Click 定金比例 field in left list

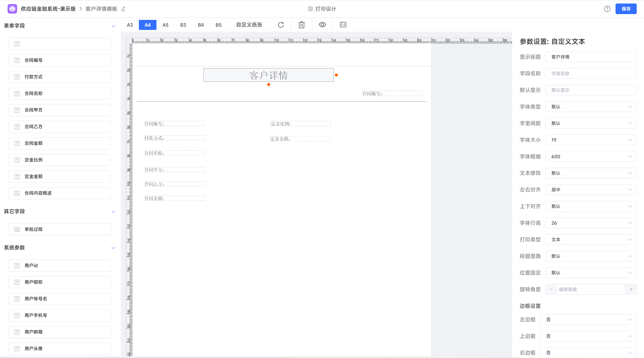pos(60,160)
